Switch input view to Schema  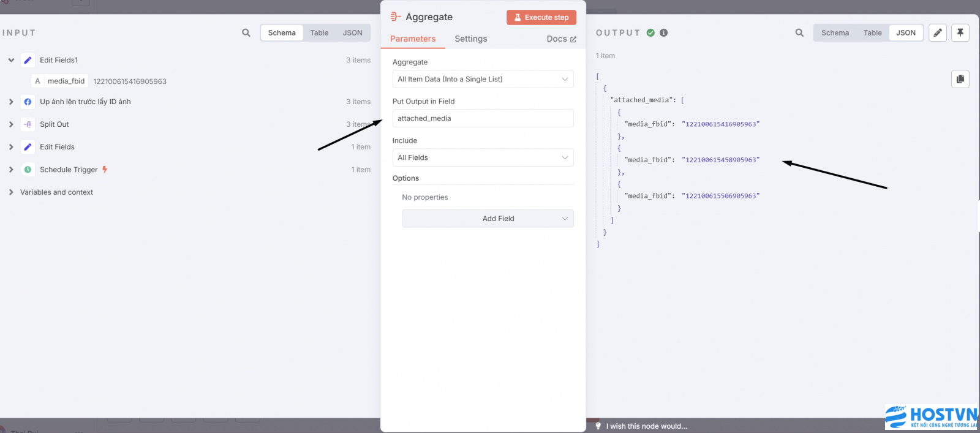282,33
